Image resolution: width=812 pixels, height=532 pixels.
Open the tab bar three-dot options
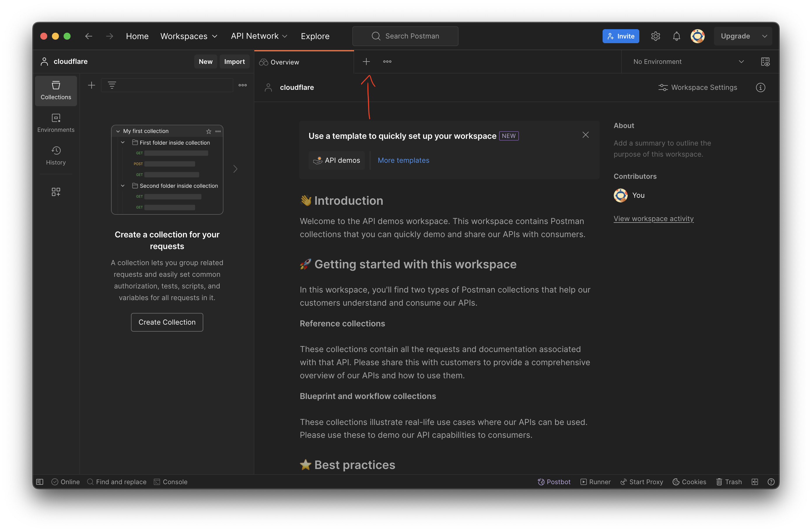387,62
